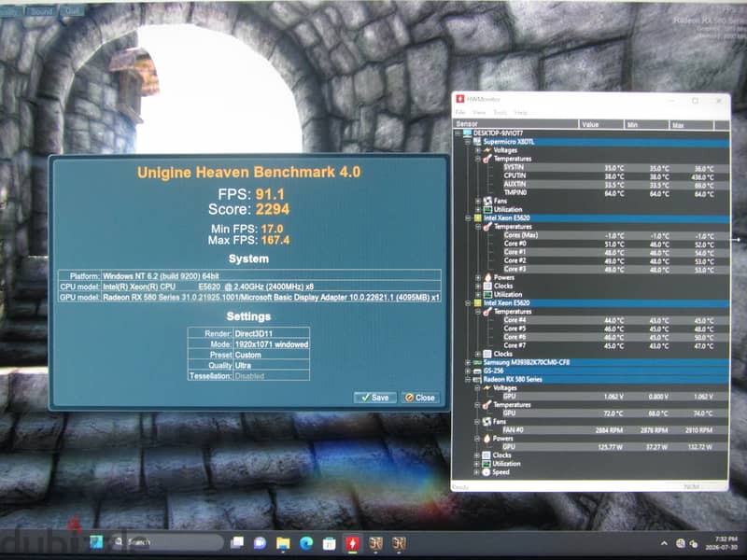
Task: Show hidden system tray icons chevron
Action: click(664, 543)
